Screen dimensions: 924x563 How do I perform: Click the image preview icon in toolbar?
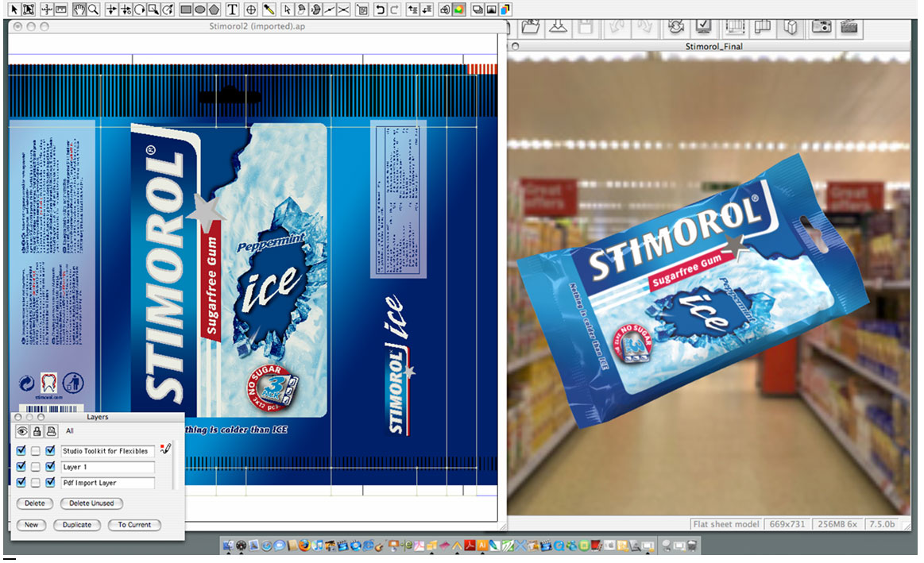(x=491, y=10)
